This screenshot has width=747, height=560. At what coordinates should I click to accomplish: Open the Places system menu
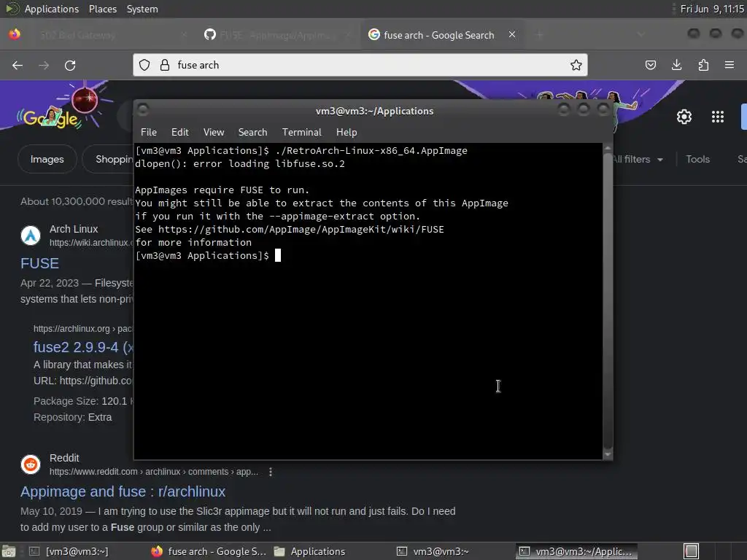[102, 9]
